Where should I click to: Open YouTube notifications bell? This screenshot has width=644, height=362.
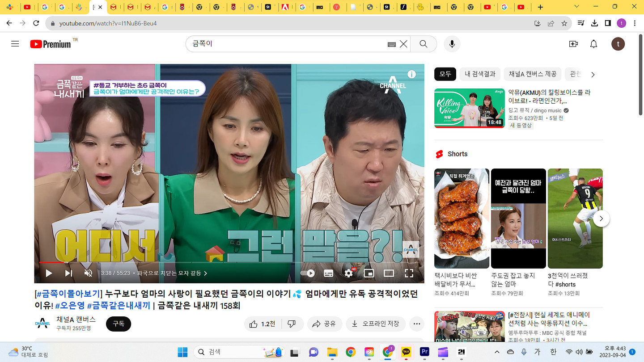point(593,44)
